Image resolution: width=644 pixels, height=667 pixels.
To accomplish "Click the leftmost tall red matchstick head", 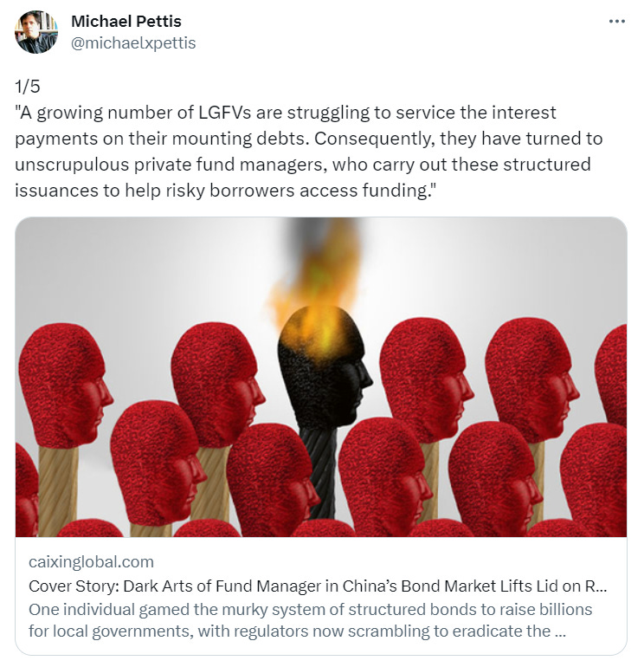I will pos(64,385).
